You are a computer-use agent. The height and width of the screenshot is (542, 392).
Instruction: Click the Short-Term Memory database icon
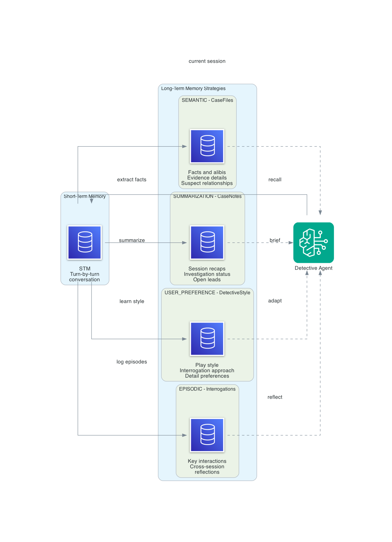tap(85, 242)
